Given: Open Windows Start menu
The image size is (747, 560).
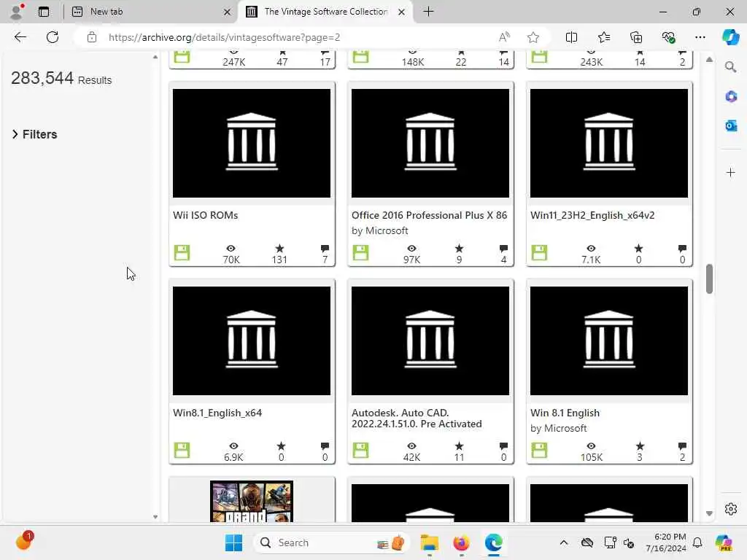Looking at the screenshot, I should coord(233,542).
